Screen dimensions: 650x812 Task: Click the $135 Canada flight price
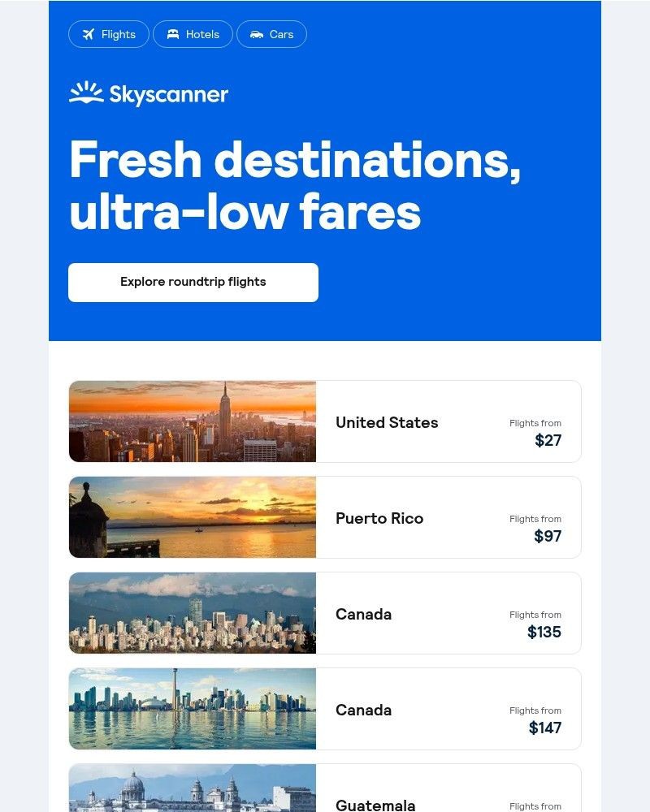[544, 633]
